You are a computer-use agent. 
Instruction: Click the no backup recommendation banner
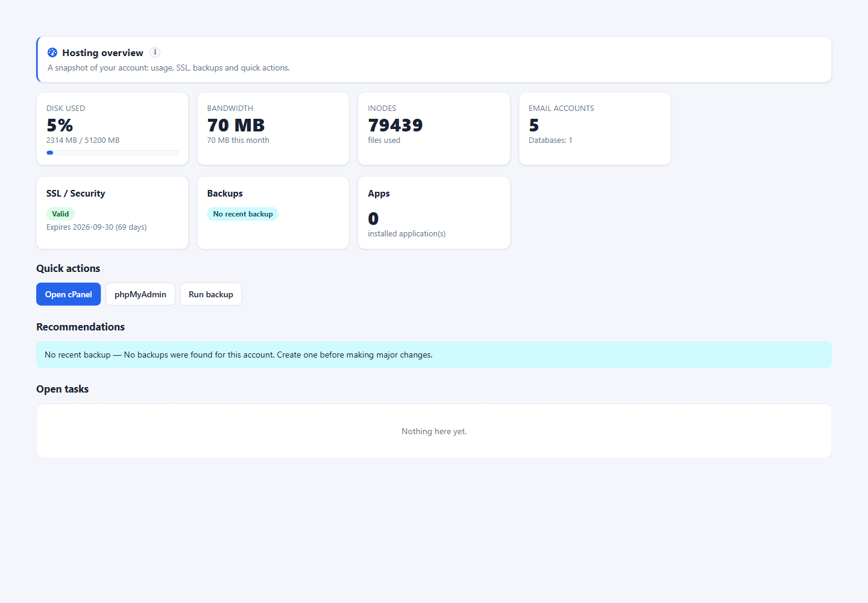point(434,355)
